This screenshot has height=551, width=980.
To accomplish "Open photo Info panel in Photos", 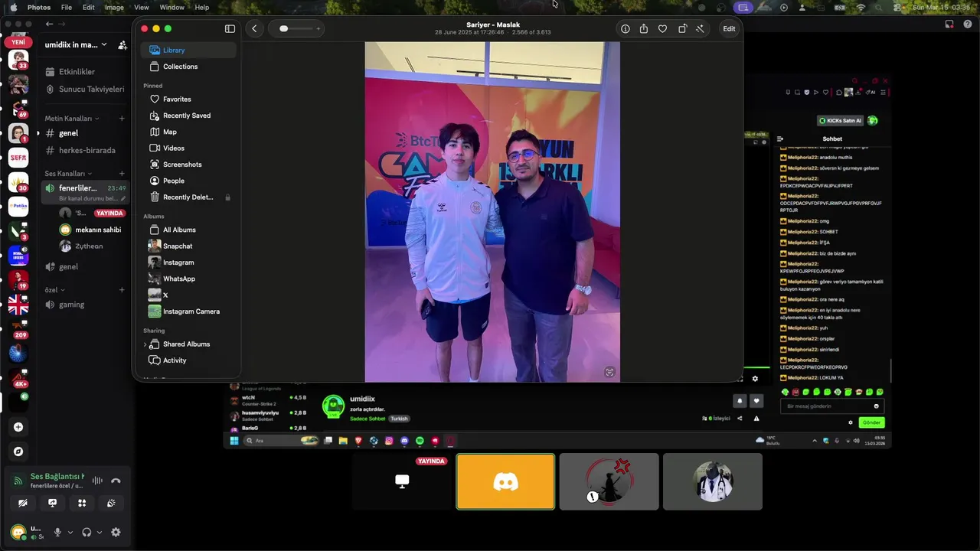I will [626, 29].
